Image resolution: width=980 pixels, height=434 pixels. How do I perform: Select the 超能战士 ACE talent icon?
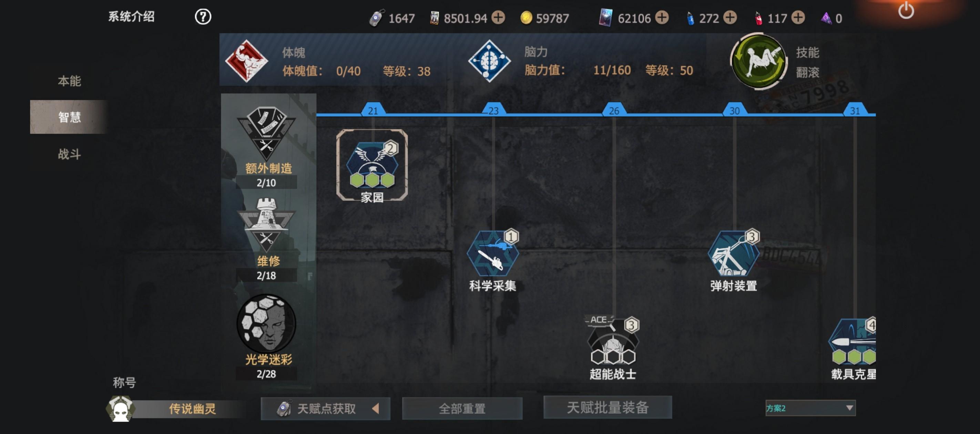tap(613, 340)
